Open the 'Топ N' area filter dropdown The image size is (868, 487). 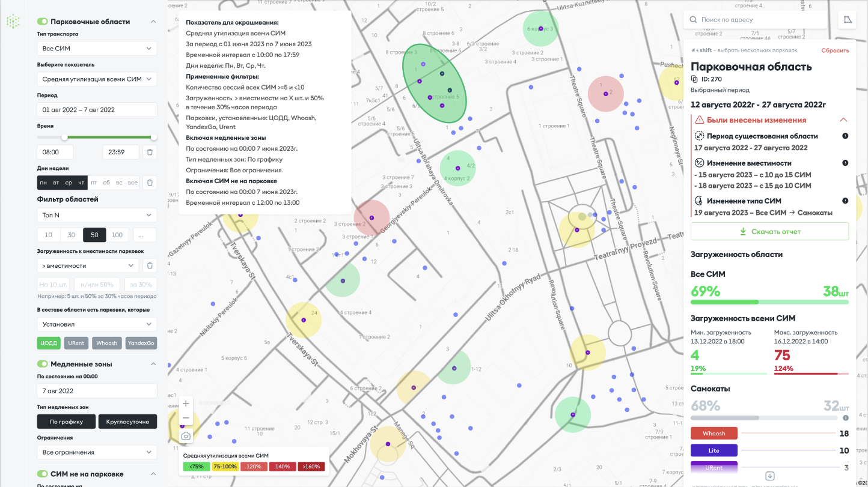[x=97, y=215]
